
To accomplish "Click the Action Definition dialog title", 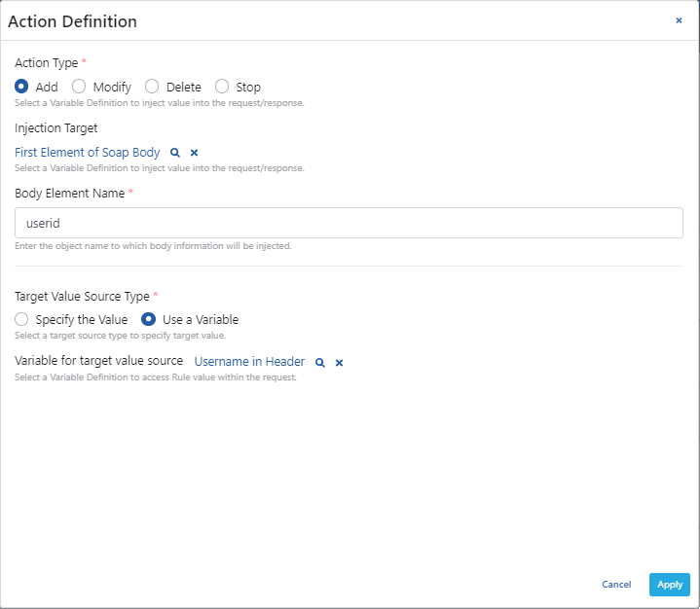I will pos(73,21).
